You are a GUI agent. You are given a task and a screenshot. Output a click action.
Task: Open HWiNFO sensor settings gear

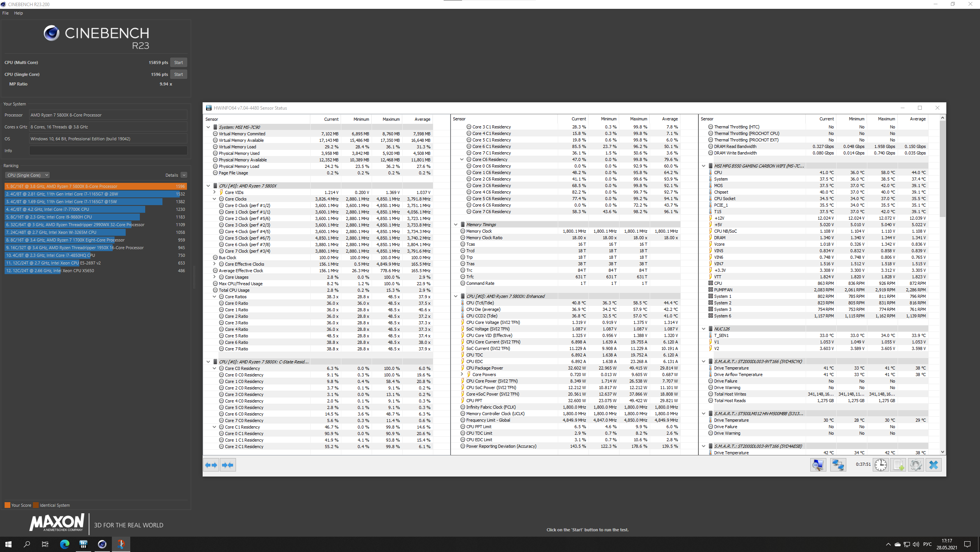coord(916,465)
